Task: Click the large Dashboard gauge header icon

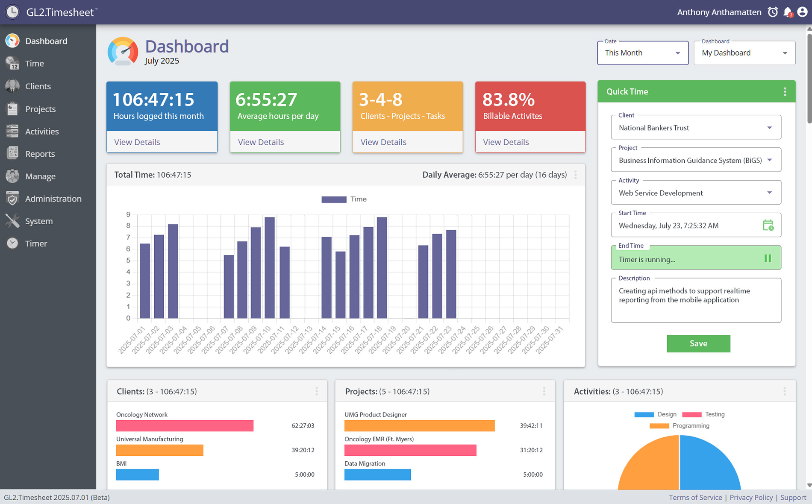Action: [123, 52]
